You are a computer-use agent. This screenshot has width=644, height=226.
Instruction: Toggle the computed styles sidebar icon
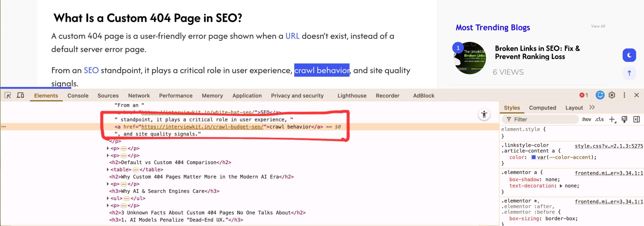pyautogui.click(x=636, y=120)
